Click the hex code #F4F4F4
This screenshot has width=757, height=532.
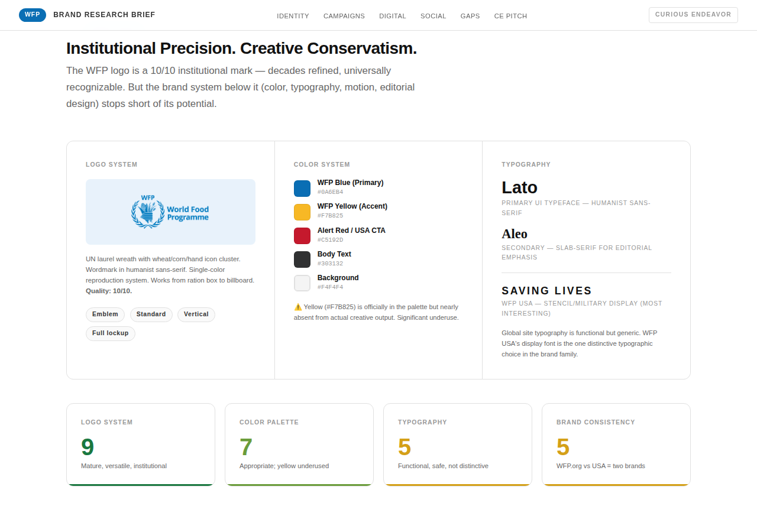(330, 287)
